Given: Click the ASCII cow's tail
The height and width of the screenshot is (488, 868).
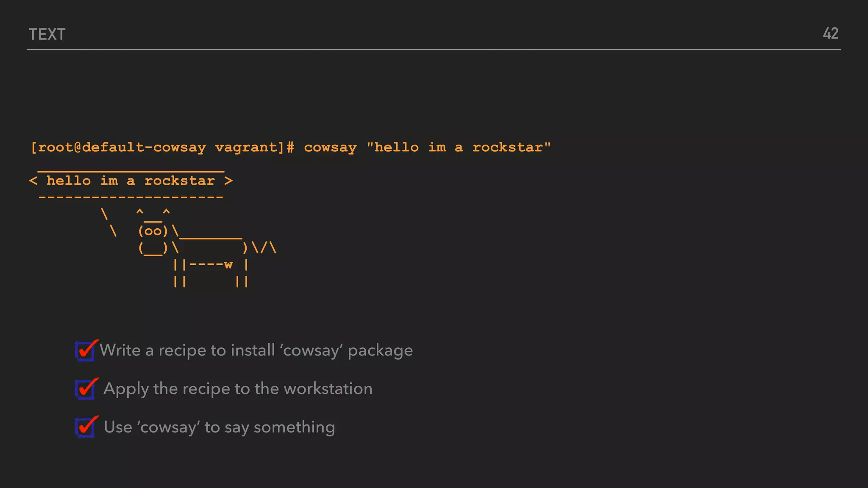Looking at the screenshot, I should (264, 248).
